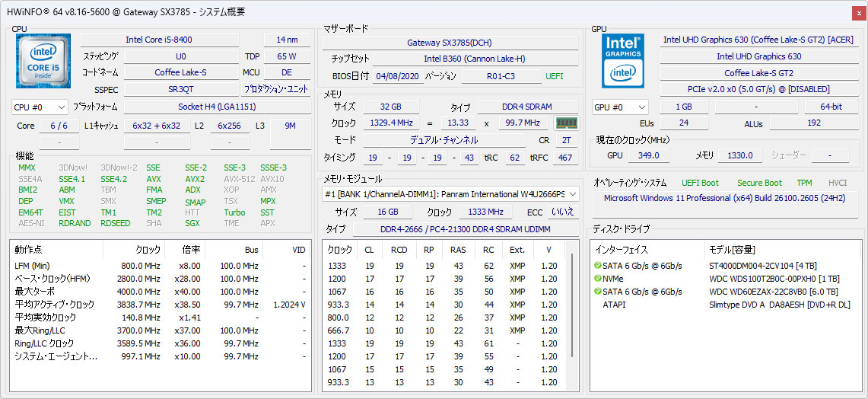Viewport: 868px width, 399px height.
Task: Click the UEFI Boot status label
Action: (x=701, y=183)
